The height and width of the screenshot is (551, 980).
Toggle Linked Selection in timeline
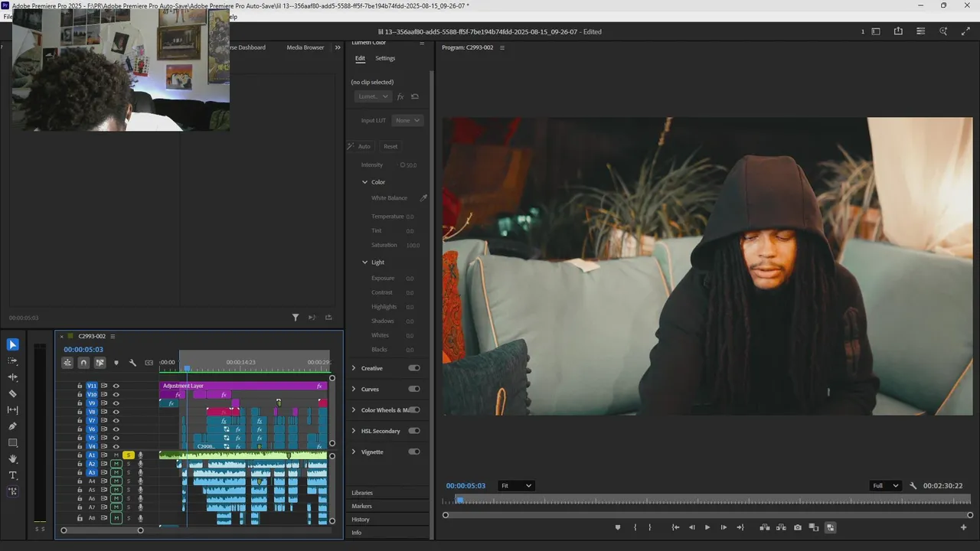point(100,363)
